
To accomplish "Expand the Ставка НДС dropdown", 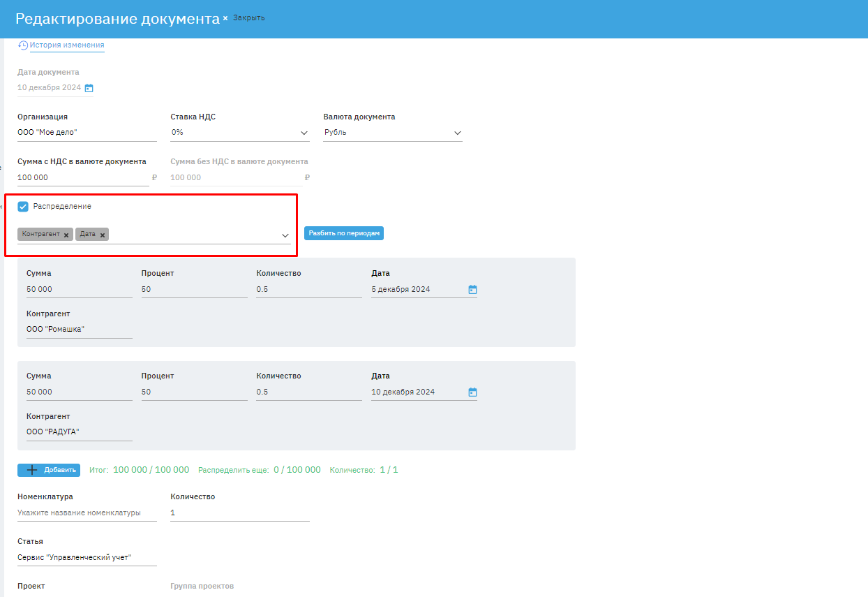I will 304,133.
